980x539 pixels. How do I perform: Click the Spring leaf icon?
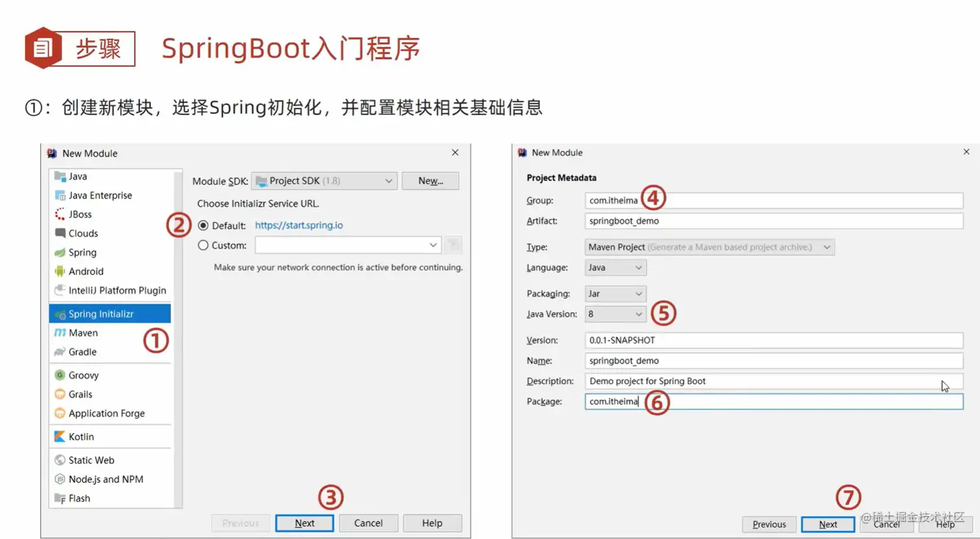(x=60, y=252)
